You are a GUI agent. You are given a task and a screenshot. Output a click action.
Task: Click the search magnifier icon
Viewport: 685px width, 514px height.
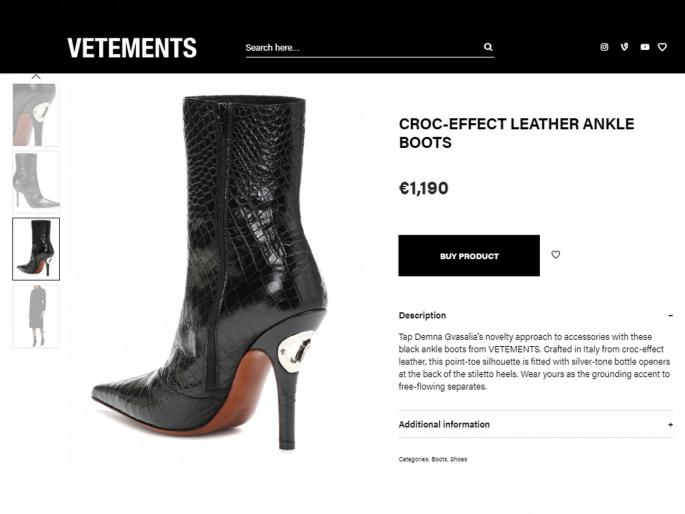coord(488,47)
